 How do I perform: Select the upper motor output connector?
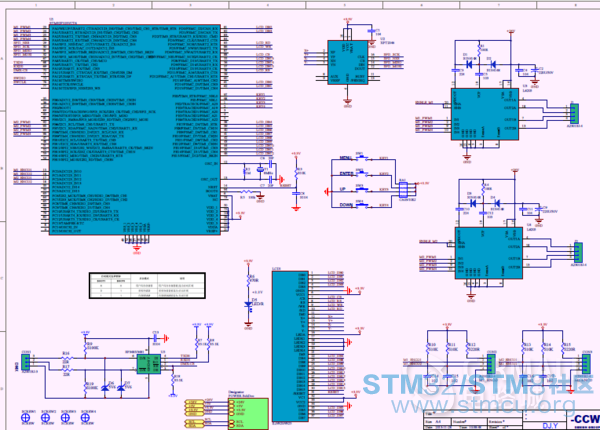[574, 114]
